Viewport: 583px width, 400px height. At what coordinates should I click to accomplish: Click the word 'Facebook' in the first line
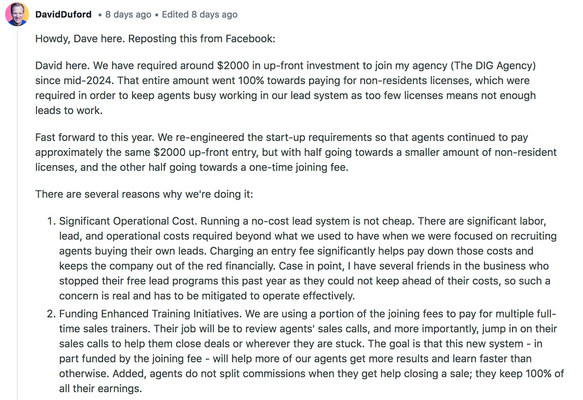point(250,39)
